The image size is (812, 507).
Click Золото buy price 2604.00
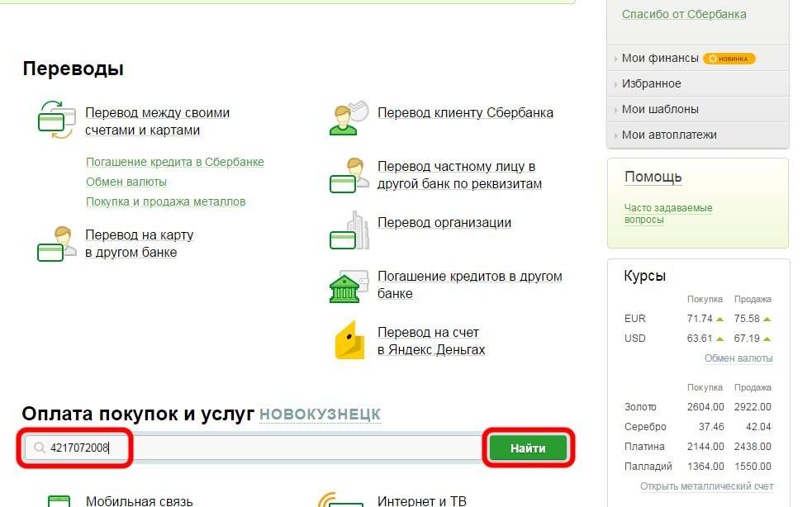coord(705,407)
